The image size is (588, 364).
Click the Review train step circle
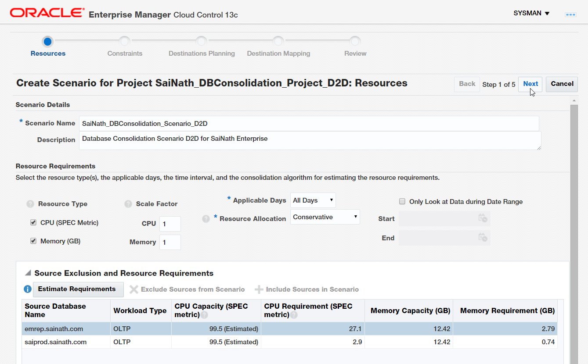click(355, 42)
